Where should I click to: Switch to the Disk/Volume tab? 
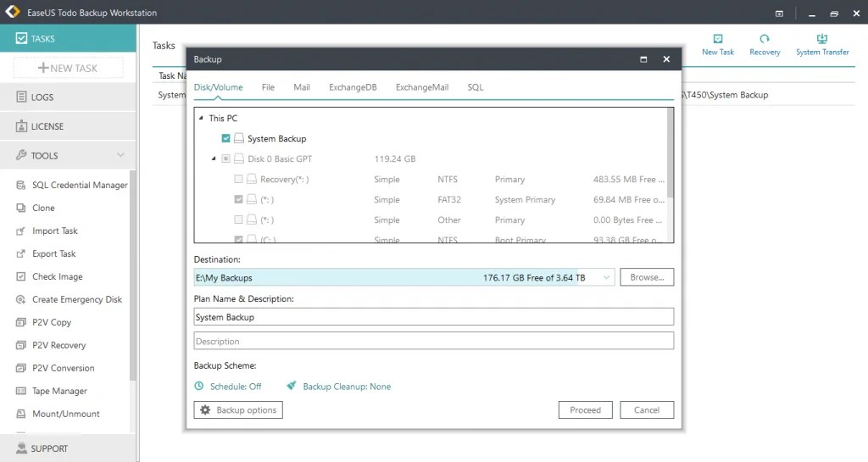[218, 87]
